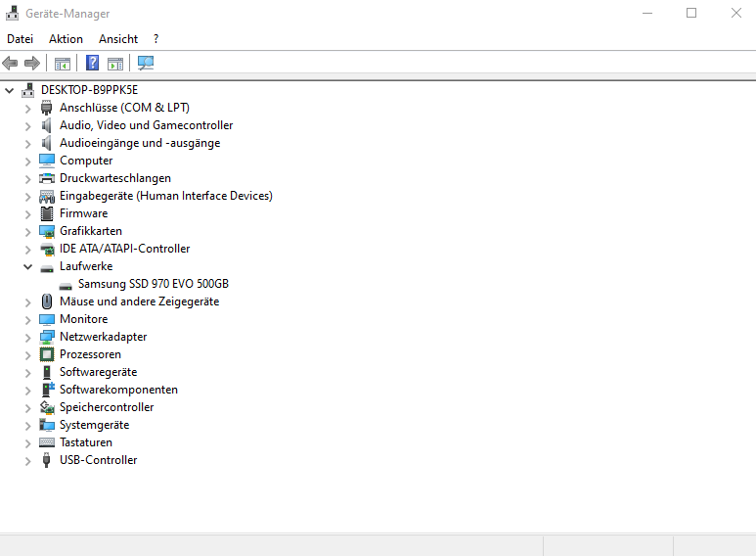The width and height of the screenshot is (756, 556).
Task: Expand the IDE ATA/ATAPI-Controller category
Action: coord(28,249)
